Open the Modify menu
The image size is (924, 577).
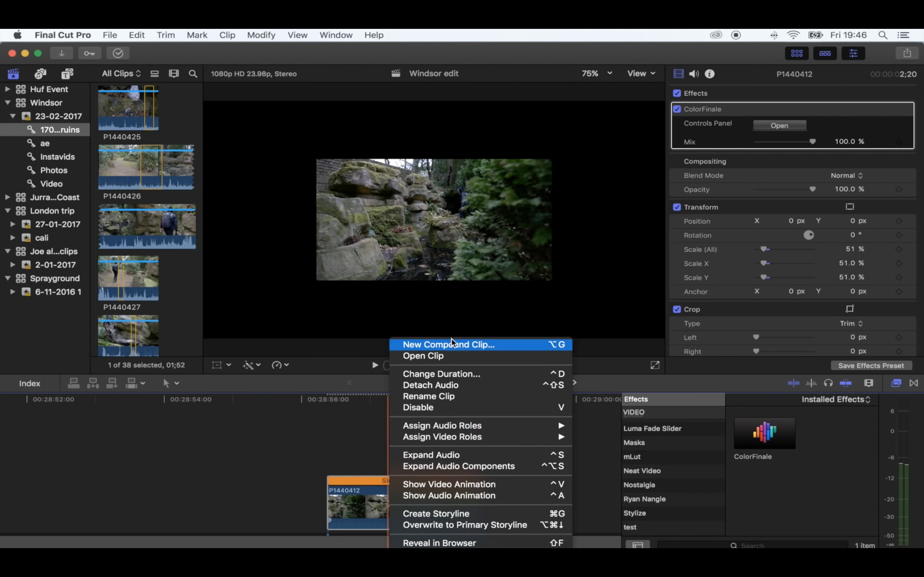pos(261,35)
